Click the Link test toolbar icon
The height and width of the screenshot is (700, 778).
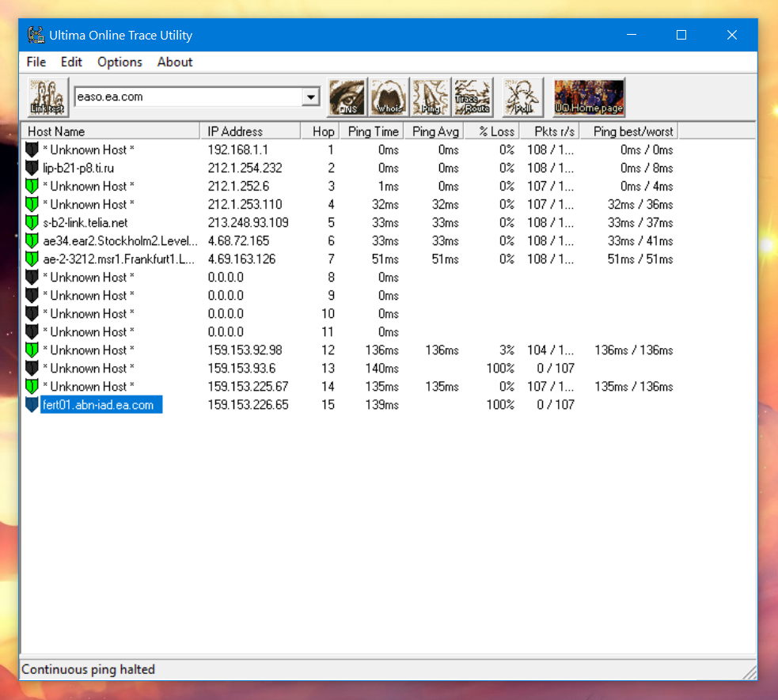(x=48, y=97)
